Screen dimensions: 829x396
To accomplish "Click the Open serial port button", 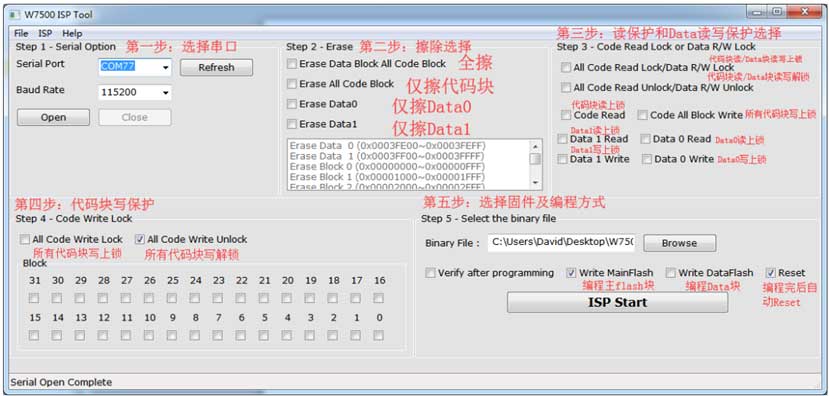I will tap(53, 117).
